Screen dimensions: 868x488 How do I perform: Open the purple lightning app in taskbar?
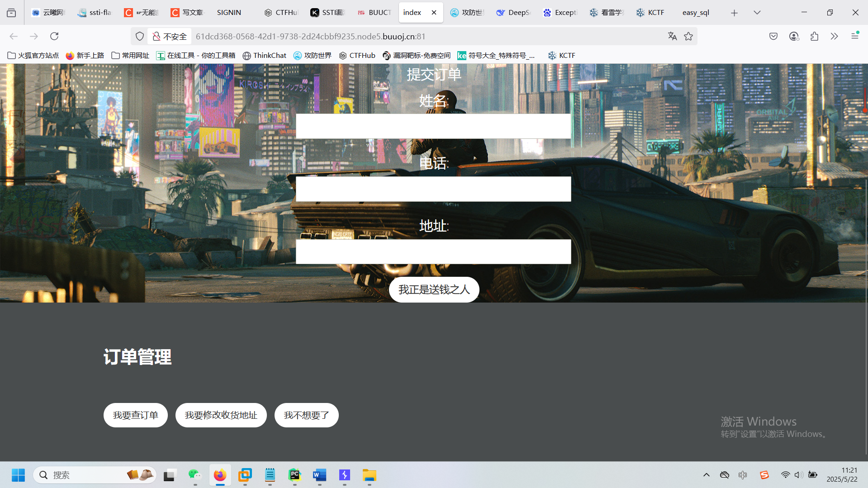pos(345,475)
